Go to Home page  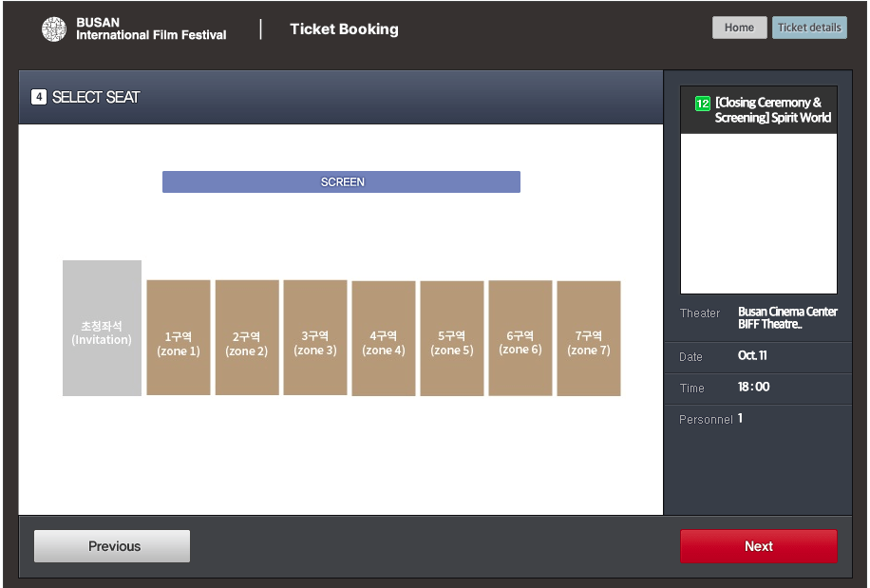(x=739, y=28)
